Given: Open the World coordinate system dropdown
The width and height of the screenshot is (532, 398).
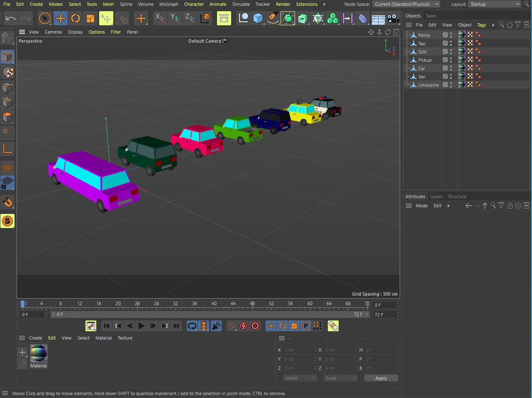Looking at the screenshot, I should [300, 378].
